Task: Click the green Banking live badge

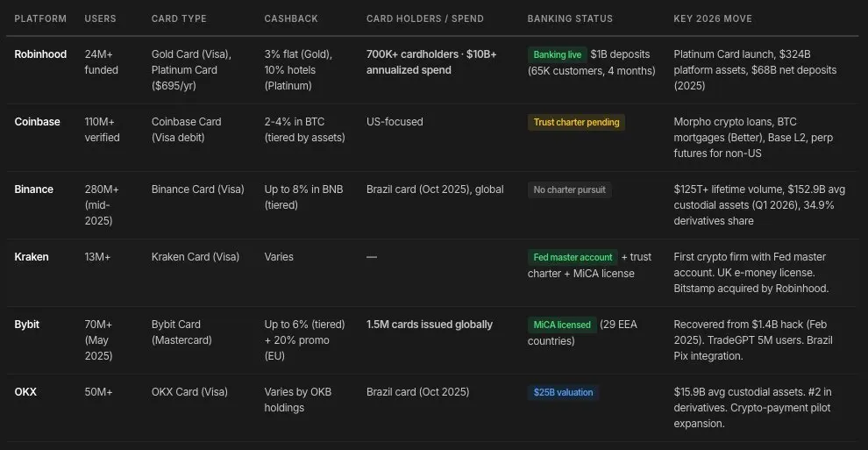Action: point(557,54)
